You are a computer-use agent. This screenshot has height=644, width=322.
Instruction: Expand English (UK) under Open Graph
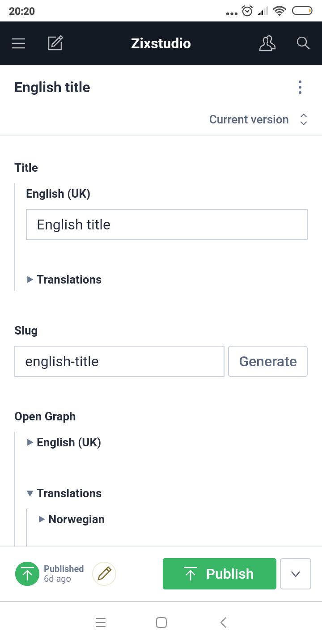pyautogui.click(x=64, y=442)
